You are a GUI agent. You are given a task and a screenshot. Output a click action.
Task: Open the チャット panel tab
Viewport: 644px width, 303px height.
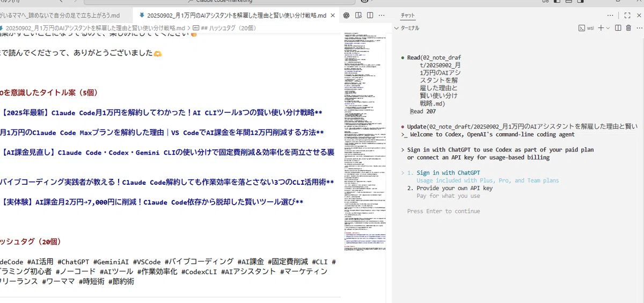tap(408, 16)
